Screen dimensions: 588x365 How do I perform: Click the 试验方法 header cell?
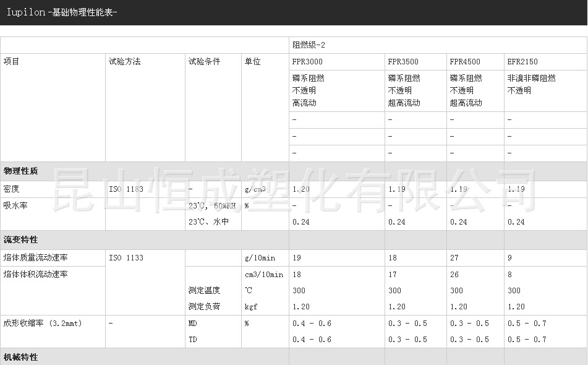point(122,62)
